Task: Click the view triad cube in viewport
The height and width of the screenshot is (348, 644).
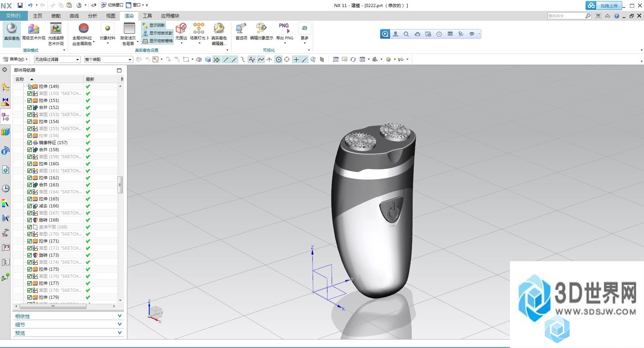Action: coord(155,312)
